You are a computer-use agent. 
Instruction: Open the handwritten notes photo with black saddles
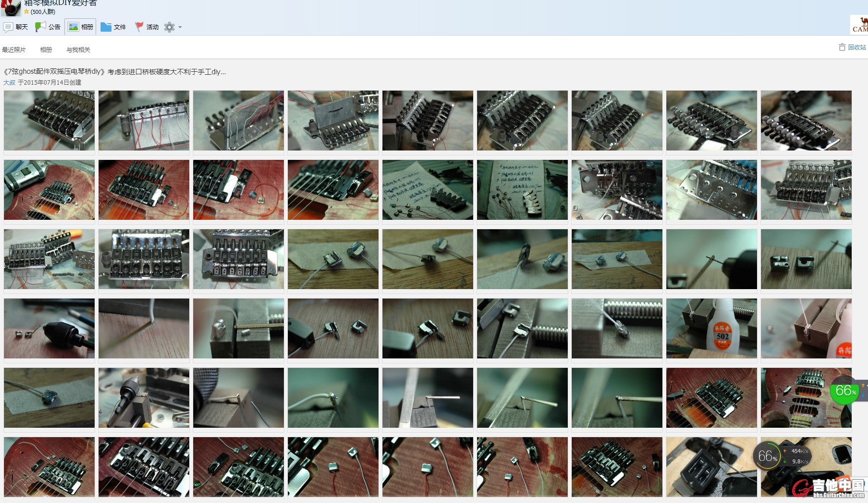[428, 190]
